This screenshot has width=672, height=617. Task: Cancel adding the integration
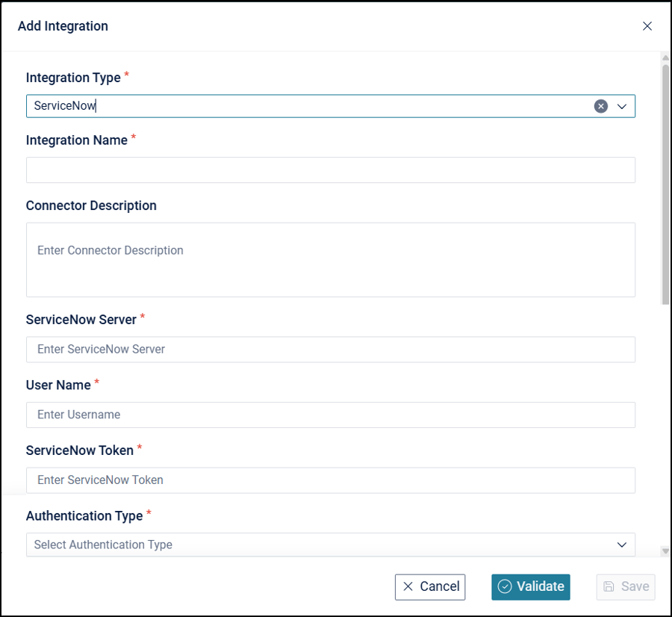tap(430, 587)
